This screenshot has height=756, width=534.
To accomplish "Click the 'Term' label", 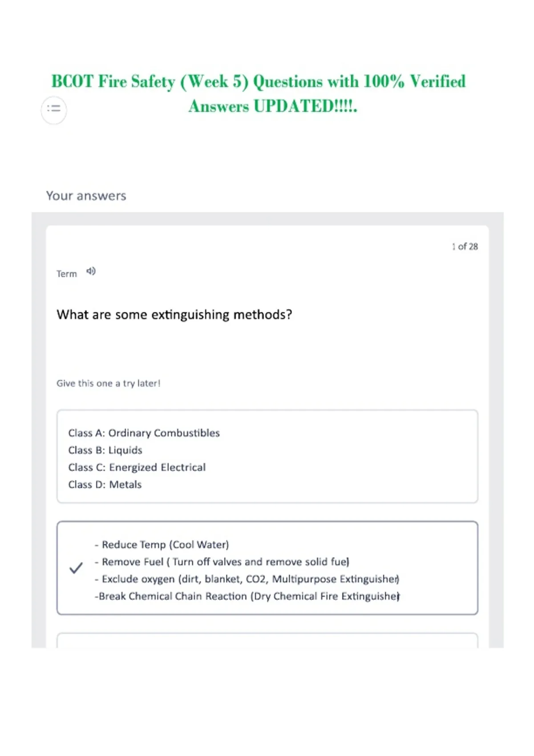I will 67,274.
